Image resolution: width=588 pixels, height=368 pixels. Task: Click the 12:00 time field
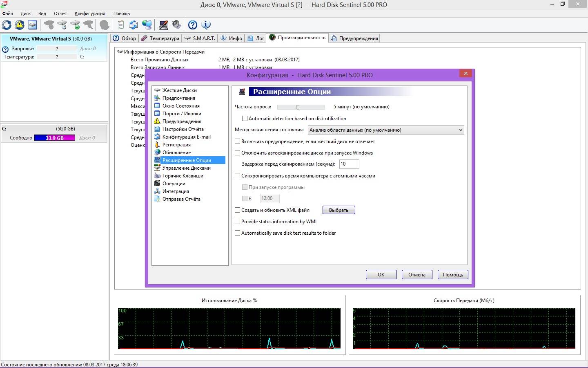[270, 198]
